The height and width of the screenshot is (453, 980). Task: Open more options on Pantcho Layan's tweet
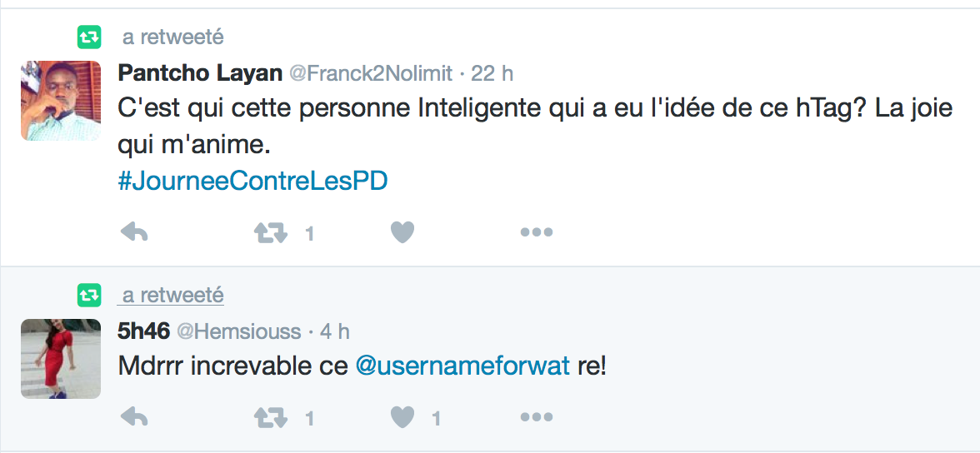tap(536, 233)
